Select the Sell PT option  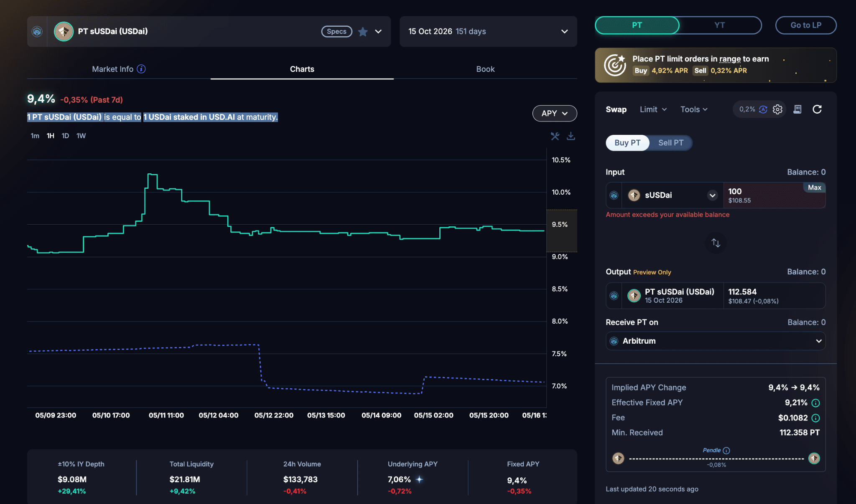[671, 143]
